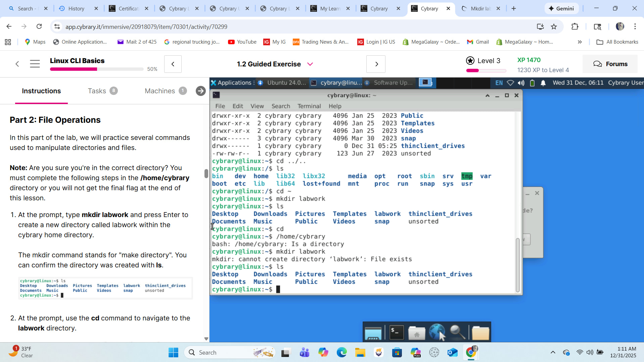644x362 pixels.
Task: Open the web browser globe icon in dock
Action: [437, 333]
